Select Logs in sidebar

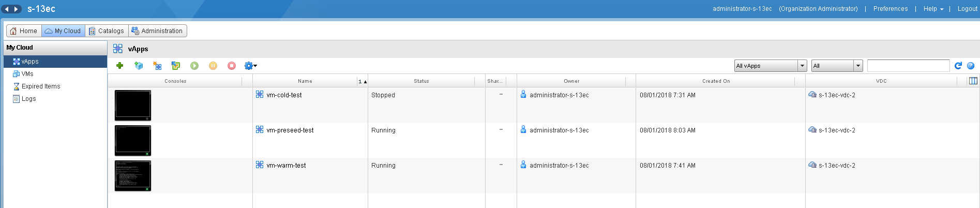coord(55,99)
